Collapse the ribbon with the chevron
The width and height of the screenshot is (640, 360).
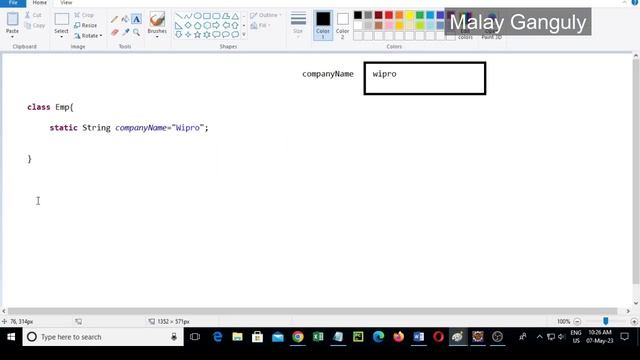[624, 2]
